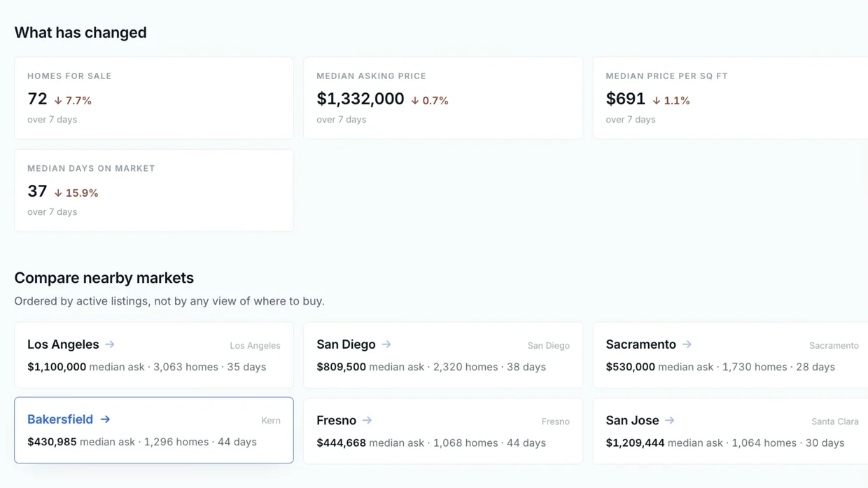
Task: Click the 15.9% change figure
Action: click(82, 193)
